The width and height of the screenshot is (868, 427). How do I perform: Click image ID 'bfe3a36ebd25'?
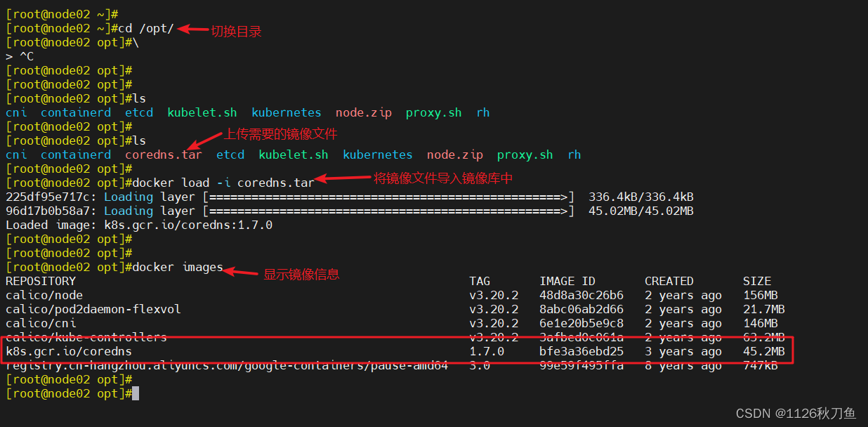(581, 351)
